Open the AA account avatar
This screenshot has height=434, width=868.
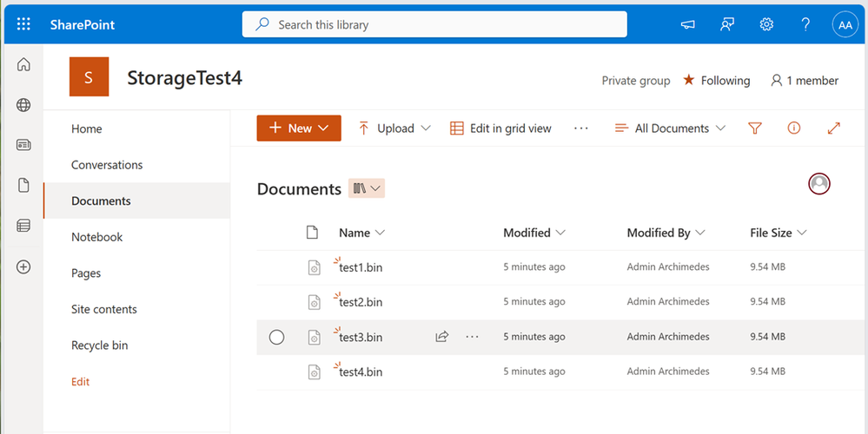tap(845, 25)
